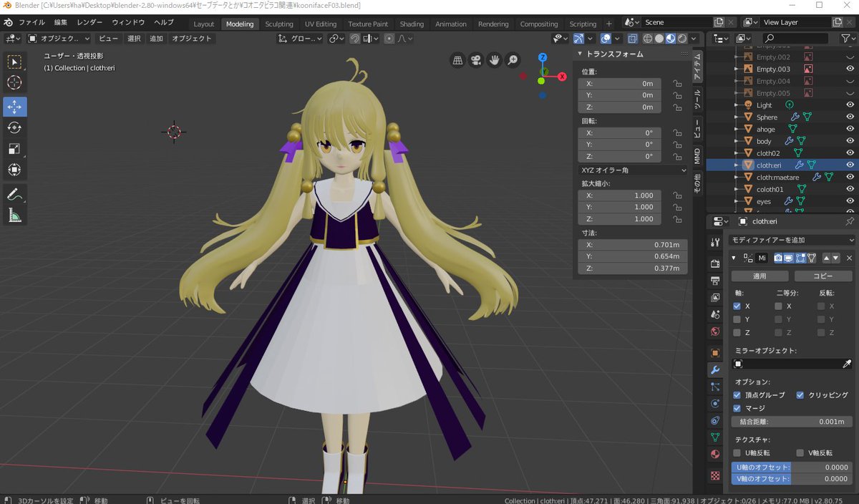
Task: Open the 追加 viewport header menu
Action: click(156, 38)
